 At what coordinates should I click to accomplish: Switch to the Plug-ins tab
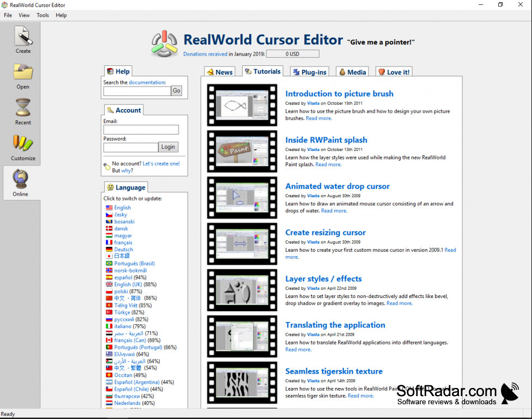(310, 72)
